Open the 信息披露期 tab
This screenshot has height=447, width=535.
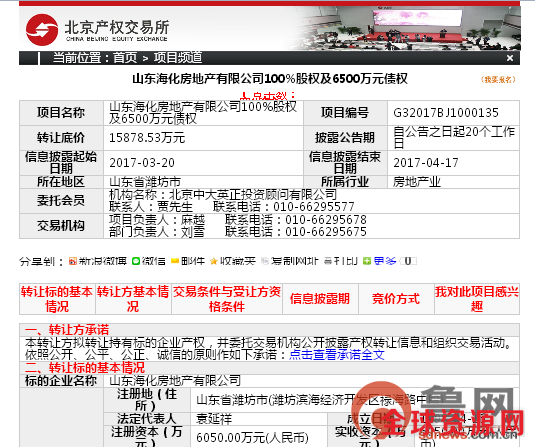tap(320, 299)
